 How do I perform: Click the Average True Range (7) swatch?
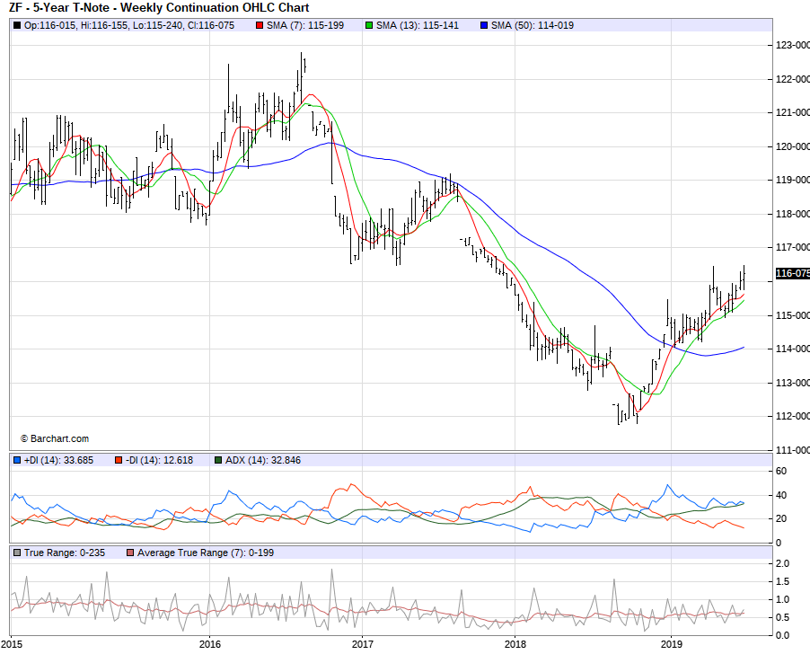pyautogui.click(x=130, y=553)
